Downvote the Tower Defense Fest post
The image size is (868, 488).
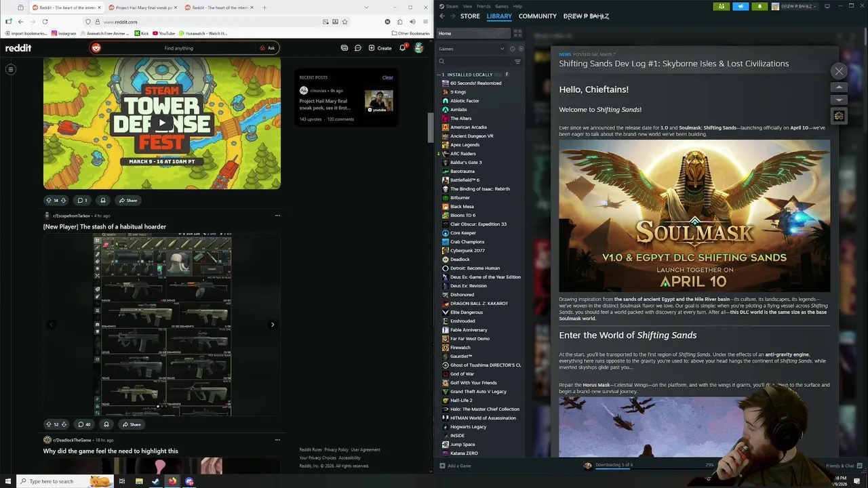point(64,200)
